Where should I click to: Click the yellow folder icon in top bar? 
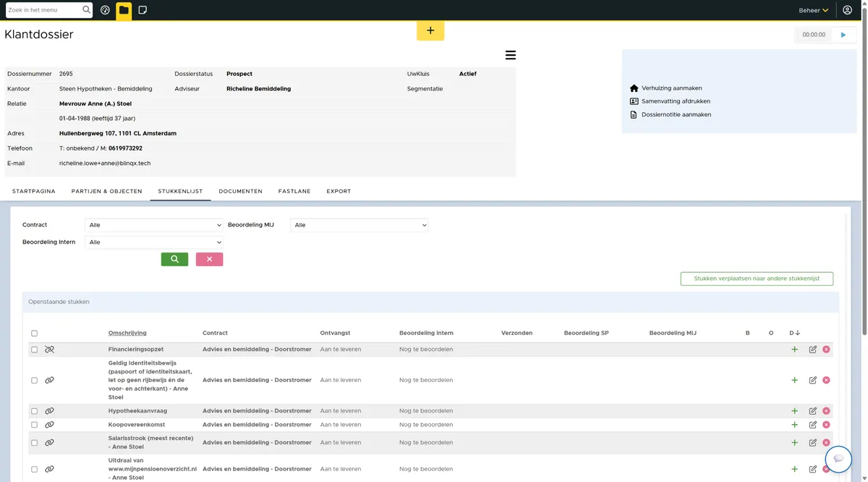coord(124,10)
